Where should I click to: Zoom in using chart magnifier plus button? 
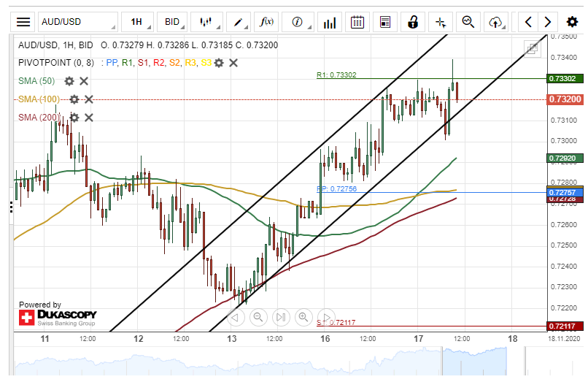coord(303,317)
